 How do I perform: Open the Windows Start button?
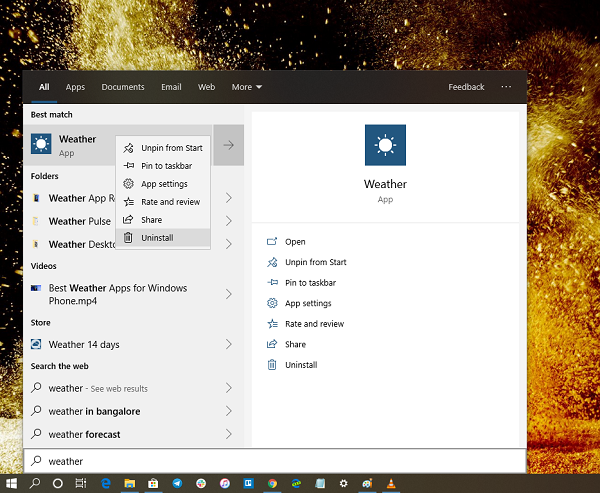(11, 483)
